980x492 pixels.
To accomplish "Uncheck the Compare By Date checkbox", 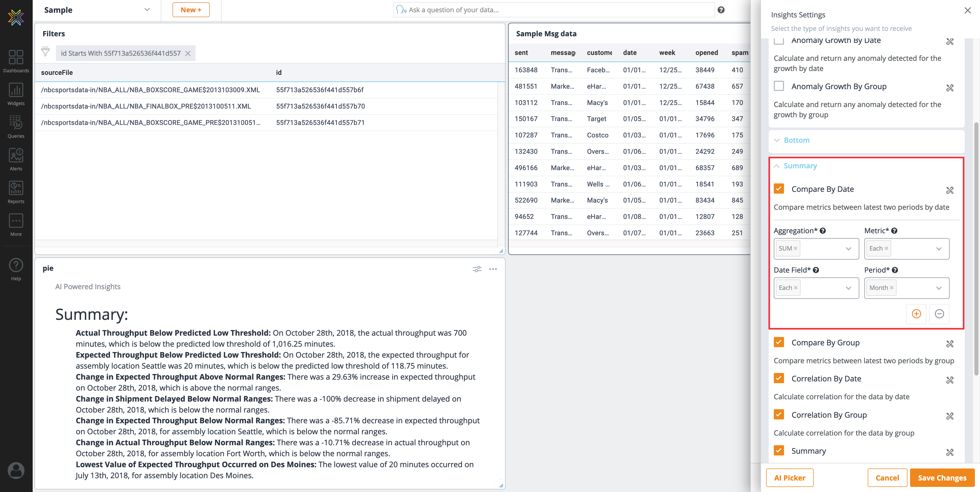I will coord(779,189).
